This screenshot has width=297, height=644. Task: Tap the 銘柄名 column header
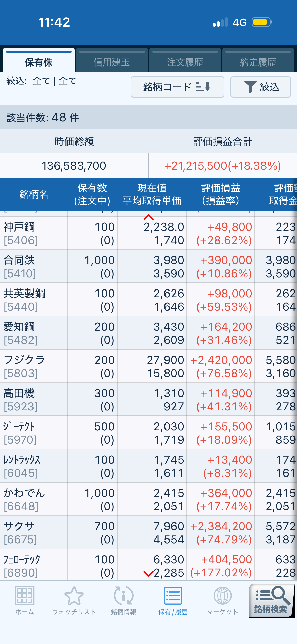[x=34, y=194]
